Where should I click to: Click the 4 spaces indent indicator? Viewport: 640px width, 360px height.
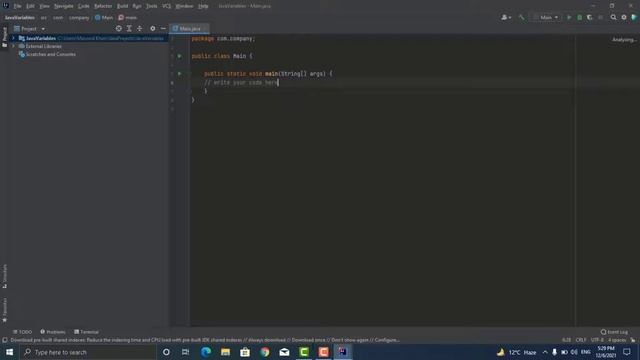click(x=617, y=340)
